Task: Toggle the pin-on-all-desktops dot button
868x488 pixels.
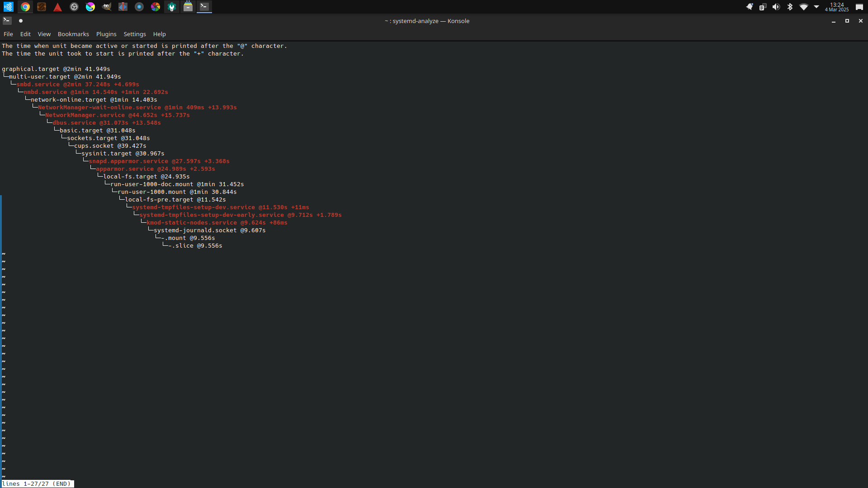Action: click(20, 21)
